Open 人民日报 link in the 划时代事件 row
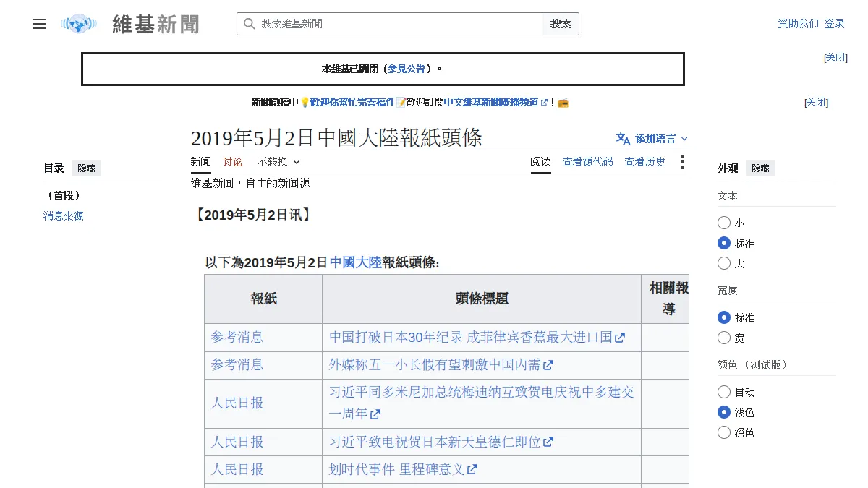868x488 pixels. 237,469
